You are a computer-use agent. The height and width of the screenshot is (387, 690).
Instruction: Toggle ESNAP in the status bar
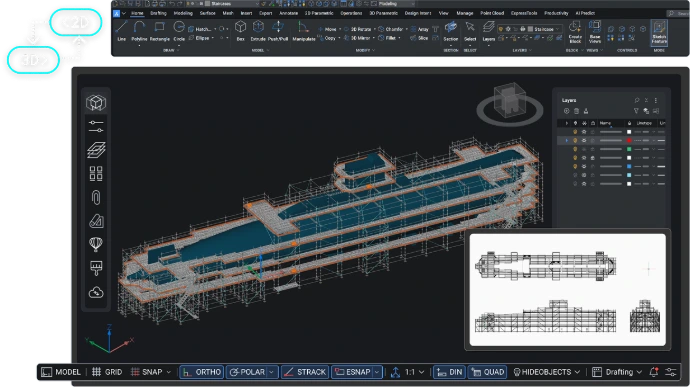(353, 372)
